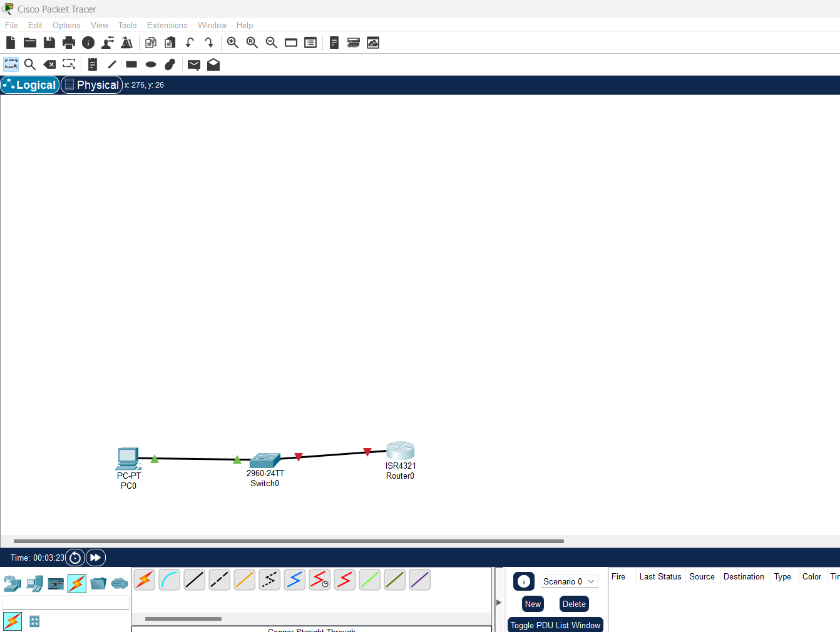
Task: Select PC0 device on workspace
Action: [x=128, y=459]
